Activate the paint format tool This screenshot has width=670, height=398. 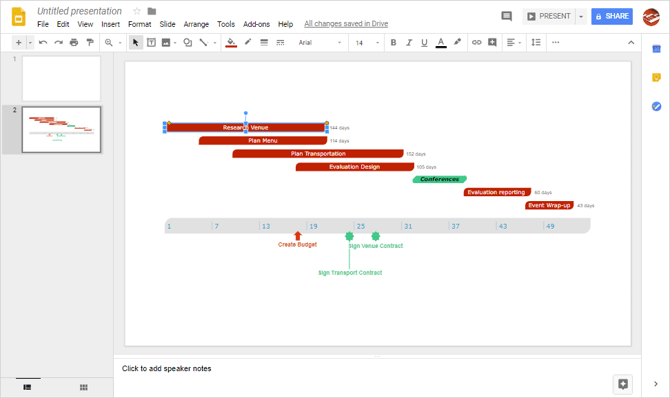[90, 42]
